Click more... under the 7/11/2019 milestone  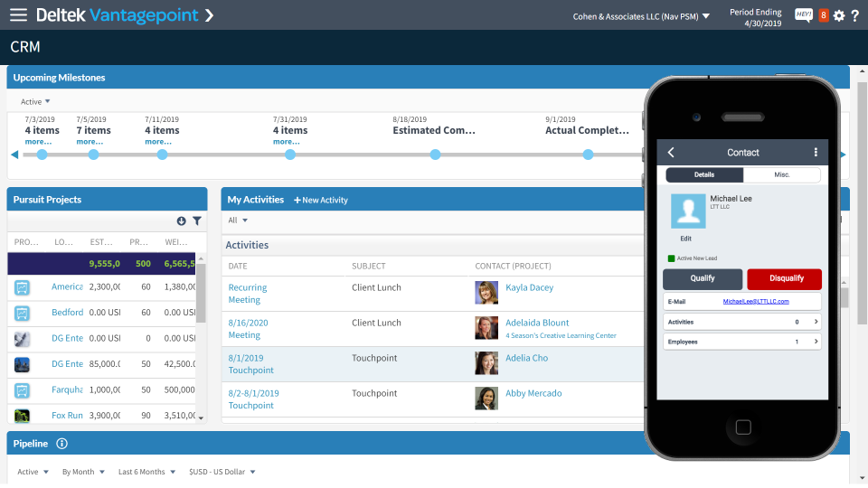pos(158,142)
